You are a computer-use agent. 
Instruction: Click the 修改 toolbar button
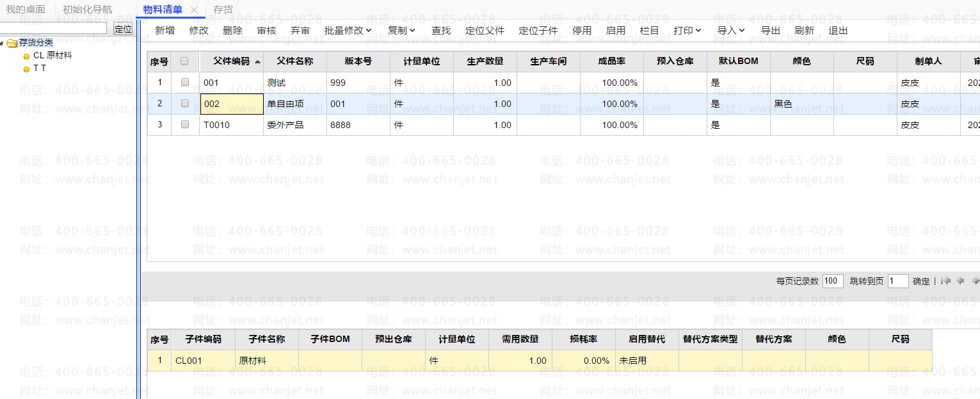(x=199, y=30)
